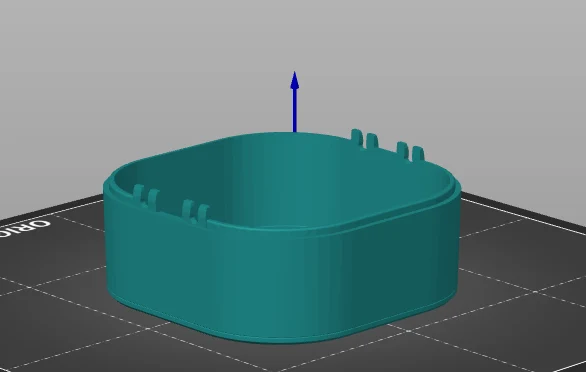Select the fourth clip on front-left rim

point(204,215)
